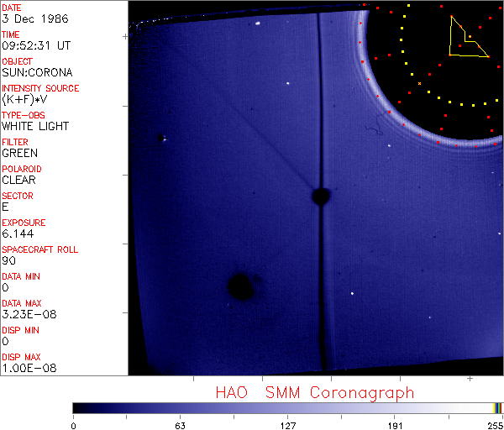Screen dimensions: 504x430
Task: Click the dark round spot on the vertical pylon
Action: pos(321,197)
